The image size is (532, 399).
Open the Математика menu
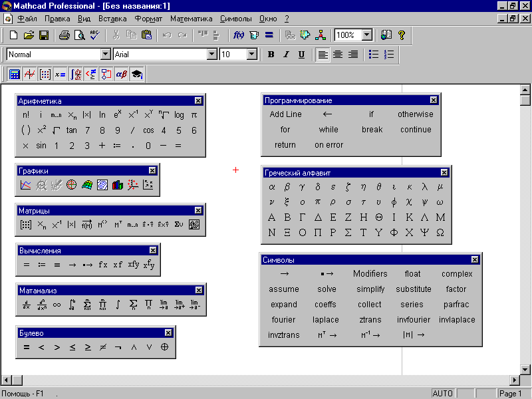[191, 19]
